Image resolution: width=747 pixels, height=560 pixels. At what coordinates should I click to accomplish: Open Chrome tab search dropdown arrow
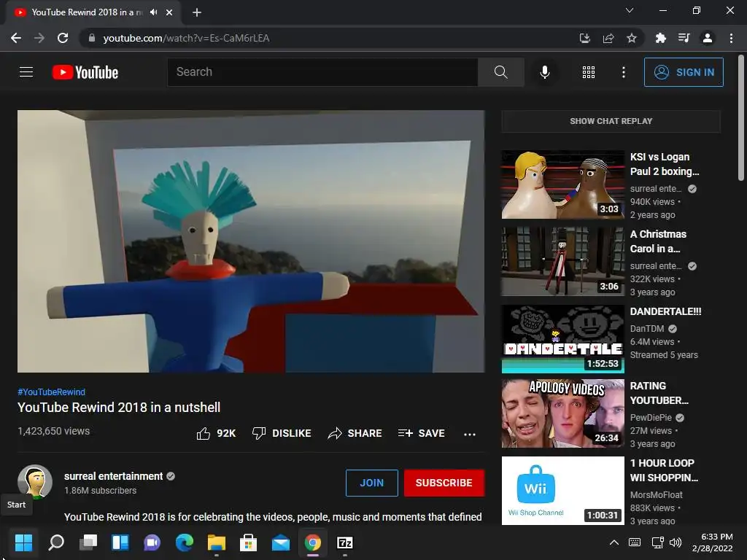click(630, 10)
